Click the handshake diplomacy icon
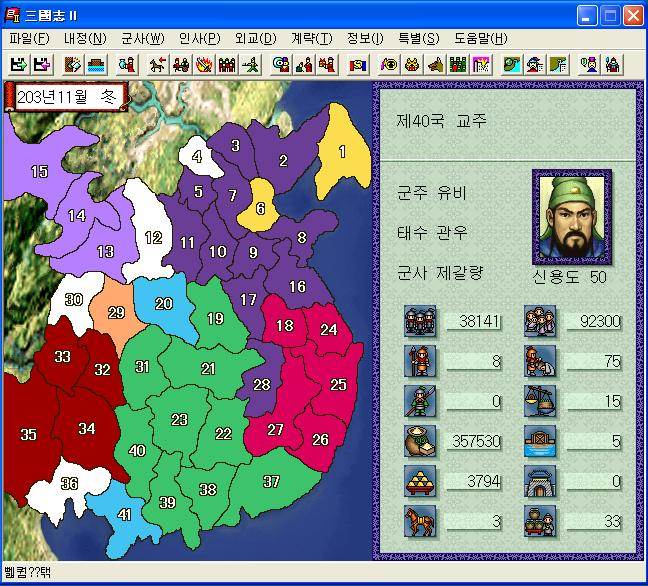This screenshot has height=586, width=648. point(358,64)
